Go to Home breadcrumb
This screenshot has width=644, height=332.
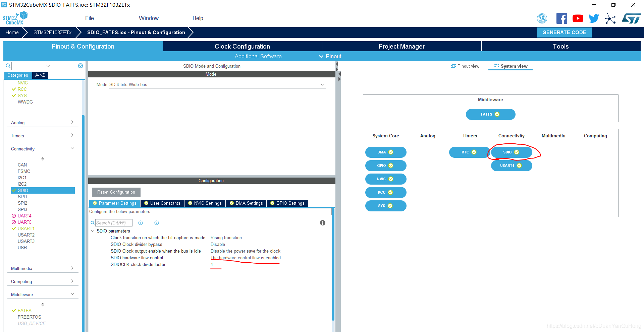coord(12,32)
